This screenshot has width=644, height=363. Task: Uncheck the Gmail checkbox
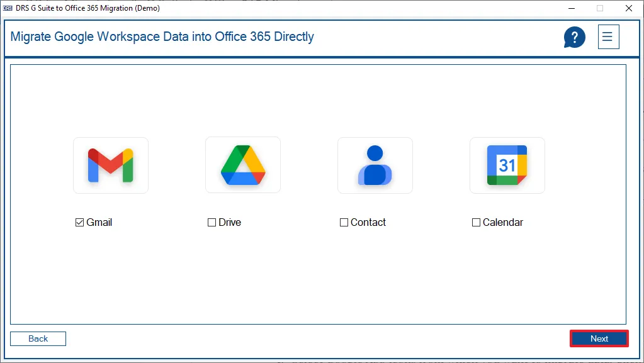click(80, 223)
